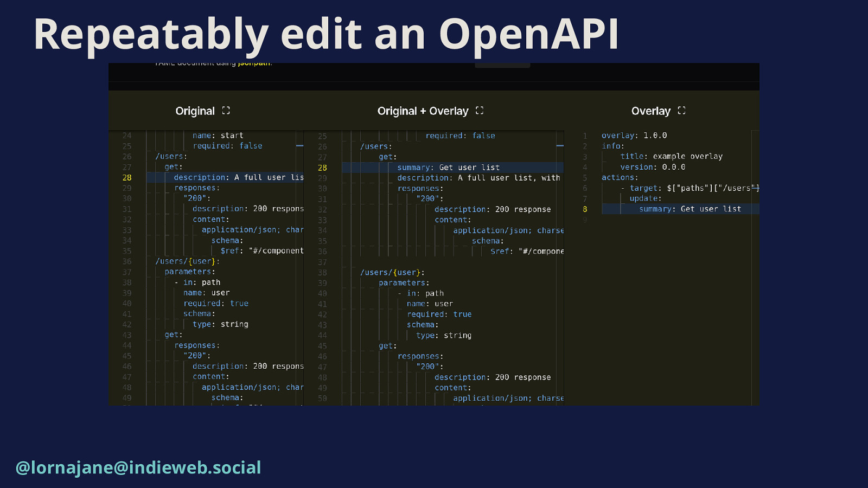
Task: Click 'actions:' line in Overlay editor
Action: tap(620, 177)
